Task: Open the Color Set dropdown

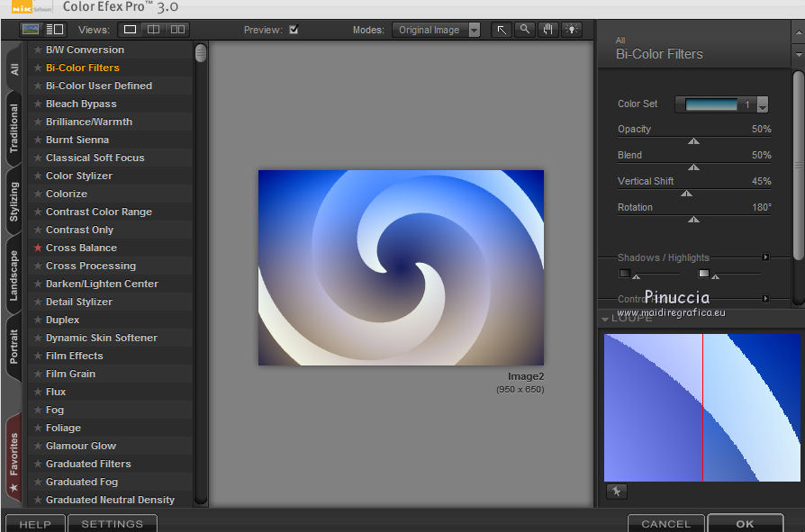Action: click(x=763, y=104)
